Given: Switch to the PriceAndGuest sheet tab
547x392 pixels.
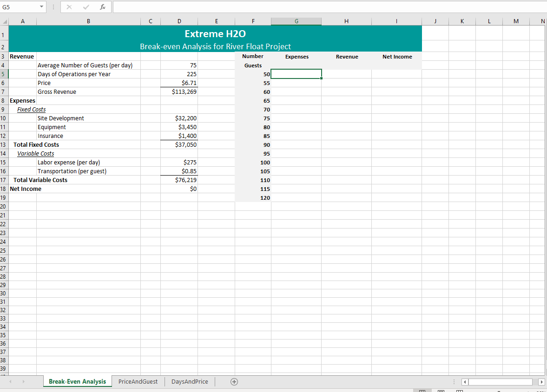Looking at the screenshot, I should click(138, 381).
